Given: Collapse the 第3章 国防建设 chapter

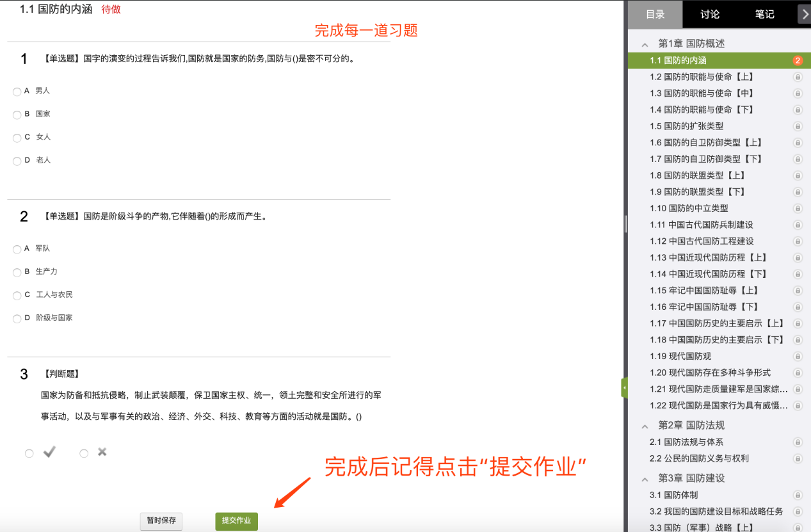Looking at the screenshot, I should pos(645,479).
